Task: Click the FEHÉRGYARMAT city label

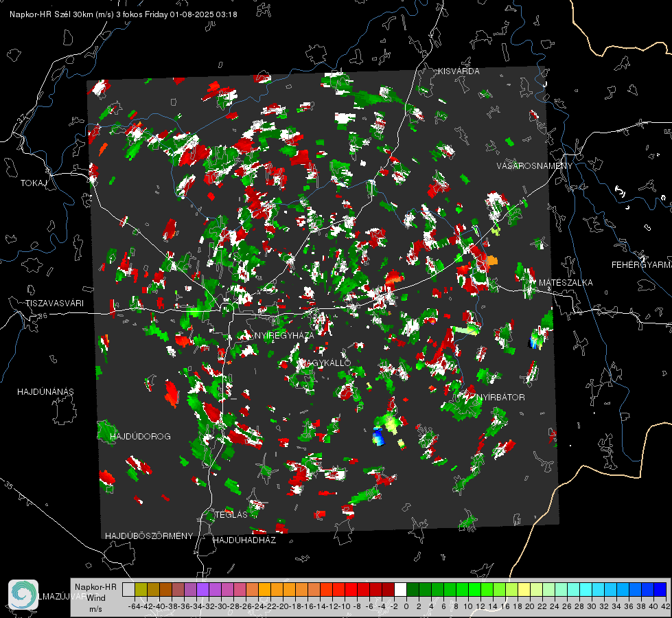Action: tap(642, 265)
